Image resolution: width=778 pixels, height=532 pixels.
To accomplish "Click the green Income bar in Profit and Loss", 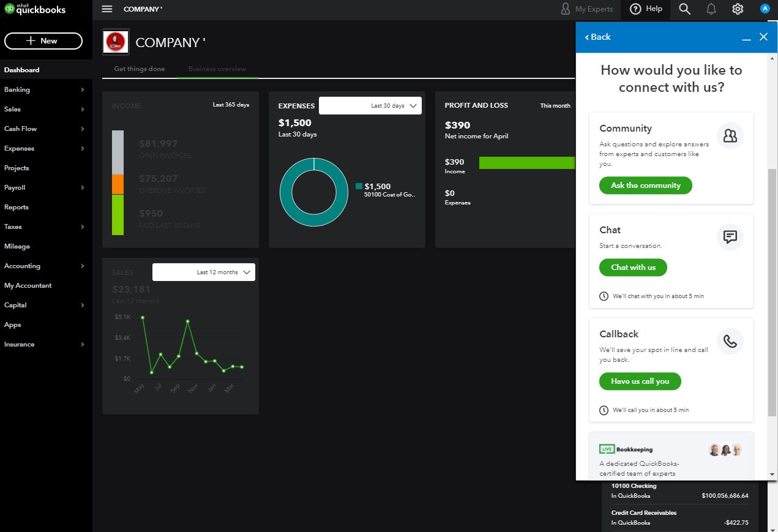I will 527,162.
